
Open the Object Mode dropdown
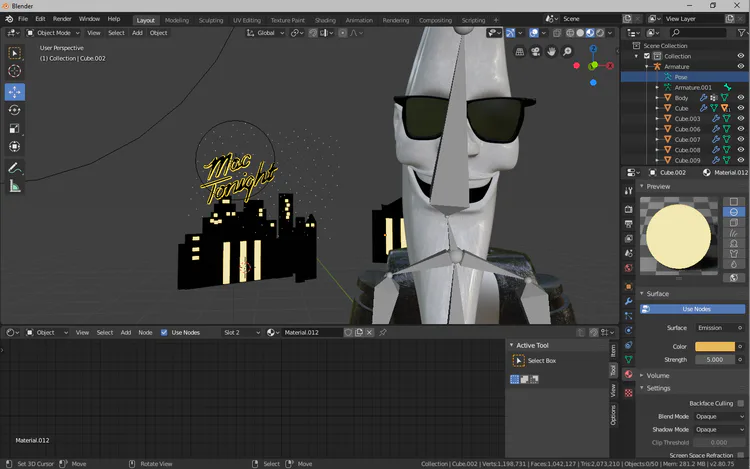53,33
